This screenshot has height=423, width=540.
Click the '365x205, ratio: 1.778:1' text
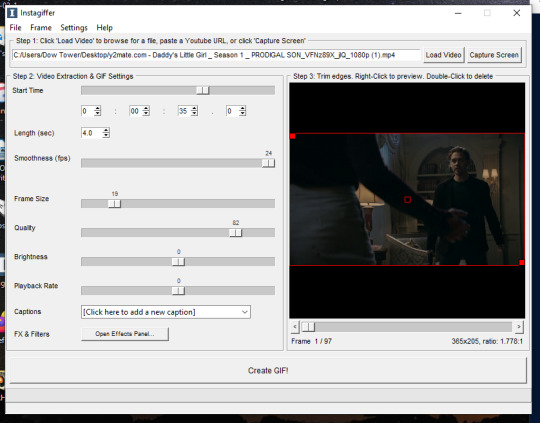[487, 341]
